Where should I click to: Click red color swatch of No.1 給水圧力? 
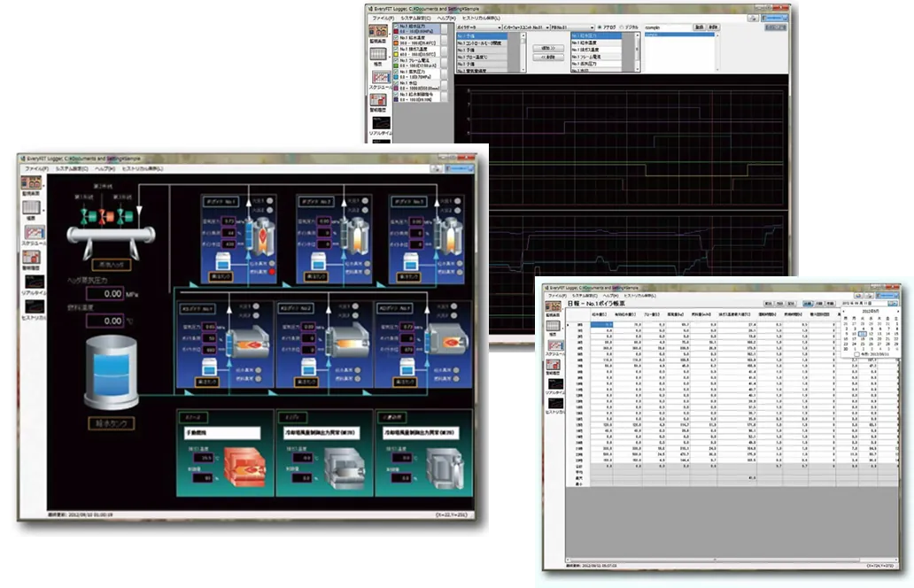pos(396,32)
